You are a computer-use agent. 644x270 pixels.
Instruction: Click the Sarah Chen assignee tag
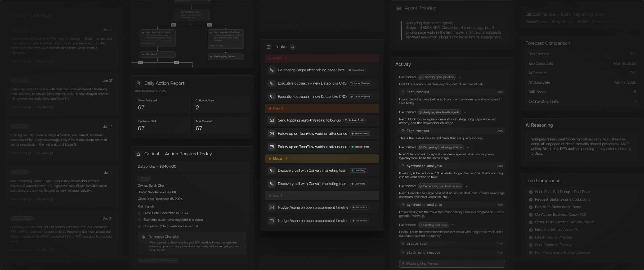tap(356, 70)
